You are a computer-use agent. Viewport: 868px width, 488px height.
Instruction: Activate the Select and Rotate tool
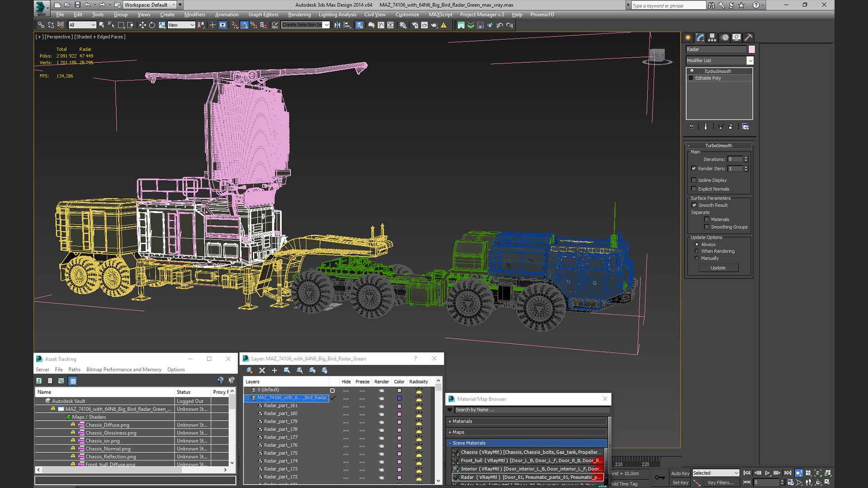pos(152,25)
